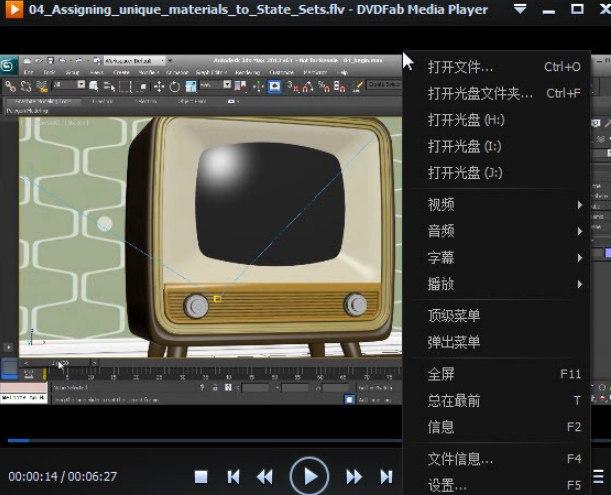This screenshot has width=611, height=495.
Task: Open the playlist icon at bottom right
Action: pos(599,476)
